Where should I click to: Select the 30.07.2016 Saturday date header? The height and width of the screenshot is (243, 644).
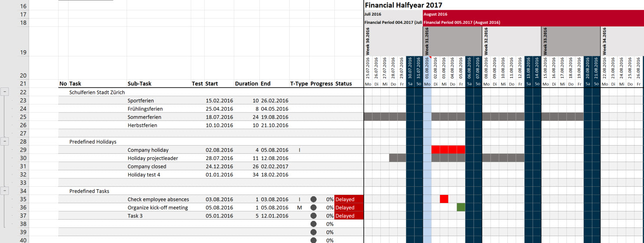tap(410, 68)
